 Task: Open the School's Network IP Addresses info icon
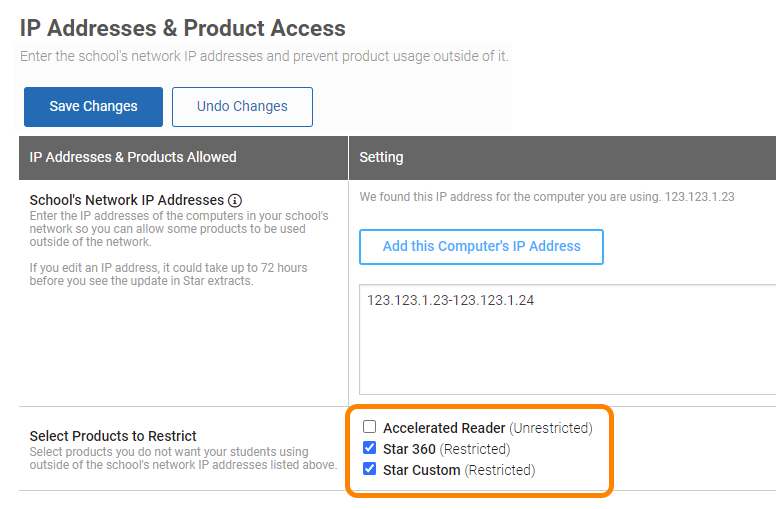(x=235, y=201)
